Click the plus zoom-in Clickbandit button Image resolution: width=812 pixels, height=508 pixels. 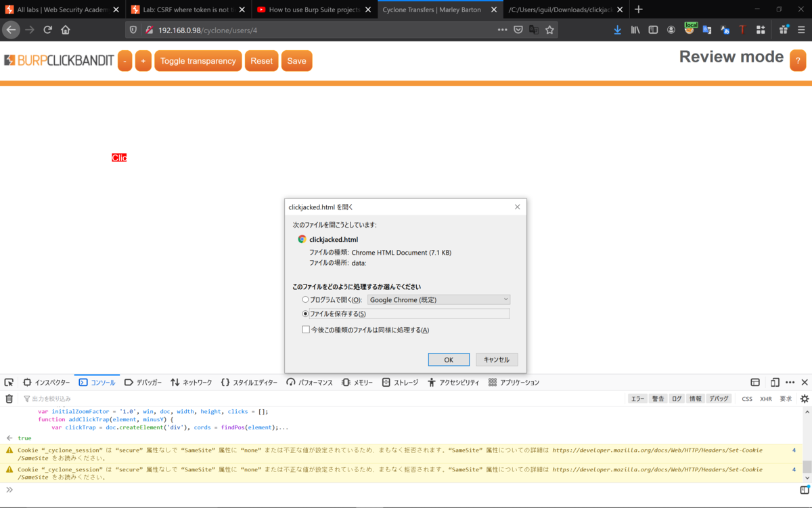click(143, 61)
